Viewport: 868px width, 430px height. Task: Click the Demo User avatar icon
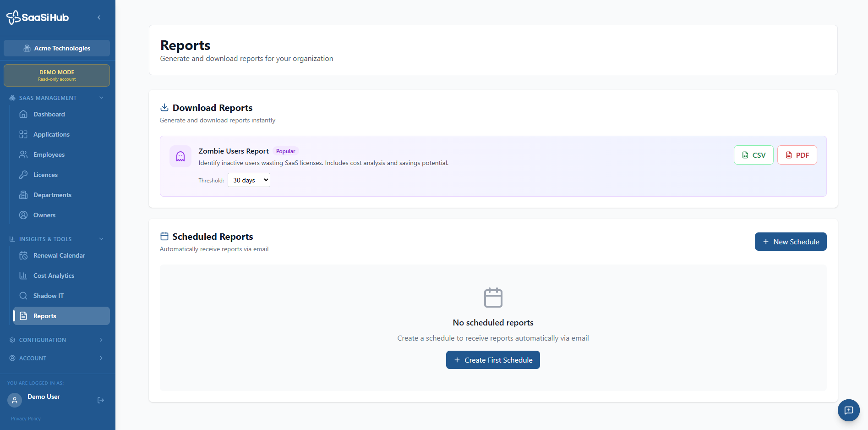tap(15, 400)
